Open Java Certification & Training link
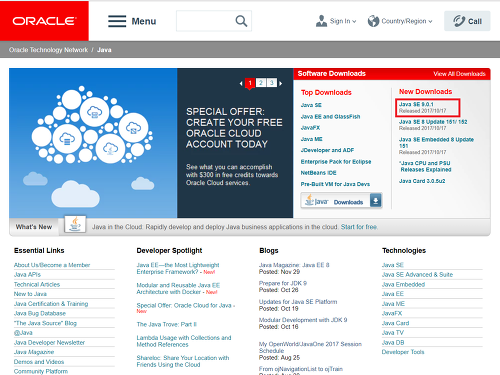 51,304
